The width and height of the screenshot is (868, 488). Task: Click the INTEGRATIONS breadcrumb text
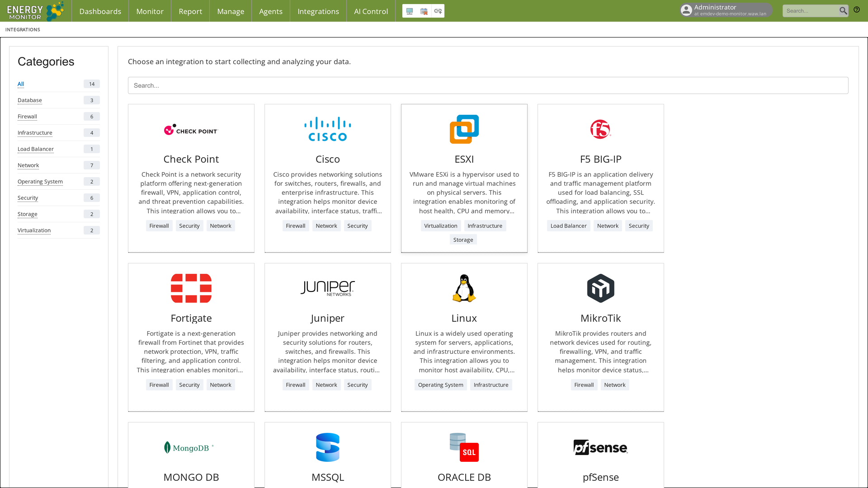tap(23, 30)
